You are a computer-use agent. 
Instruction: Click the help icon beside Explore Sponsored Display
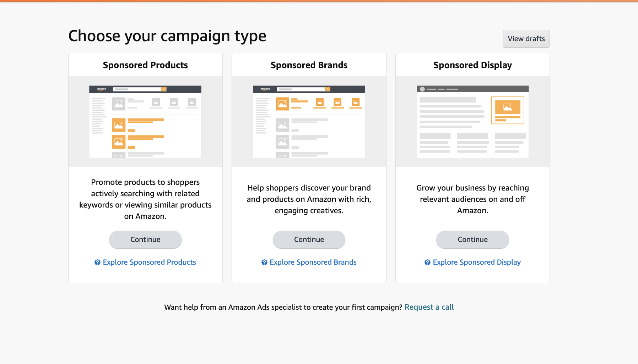click(x=427, y=263)
